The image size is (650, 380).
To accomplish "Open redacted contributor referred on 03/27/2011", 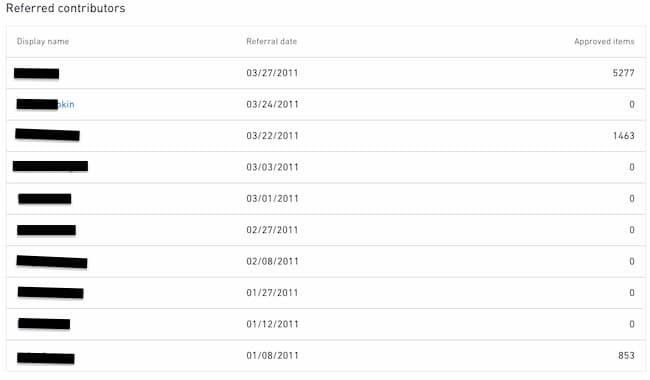I will click(x=36, y=74).
